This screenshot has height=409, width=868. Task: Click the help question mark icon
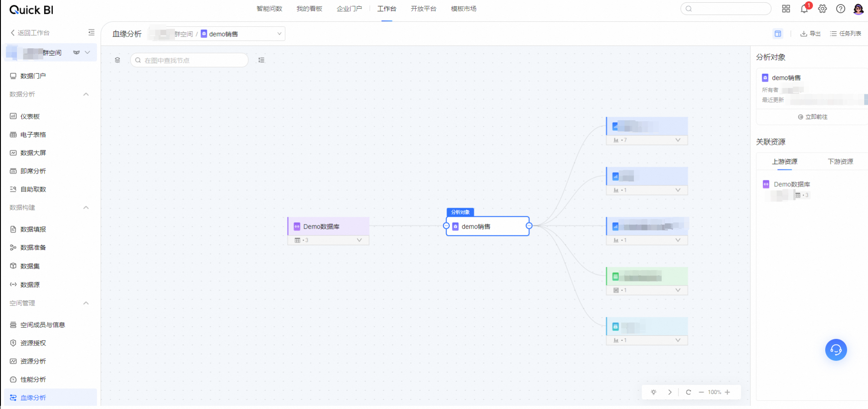[841, 9]
